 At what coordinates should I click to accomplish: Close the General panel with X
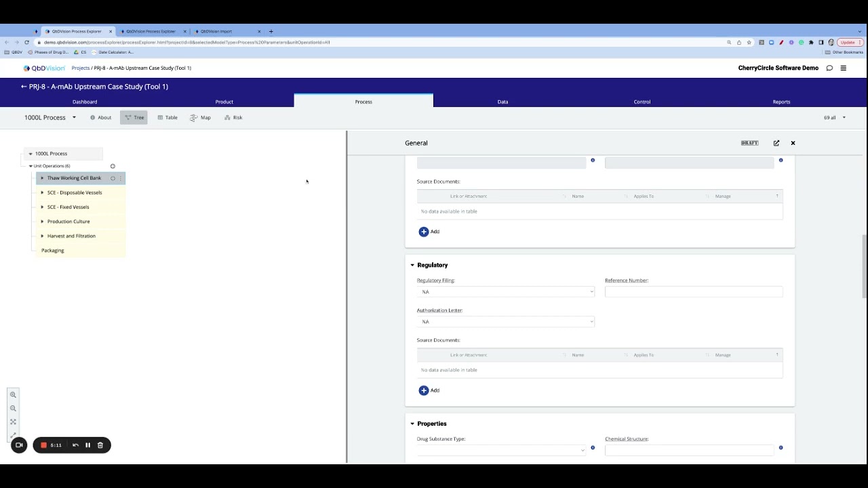(793, 143)
